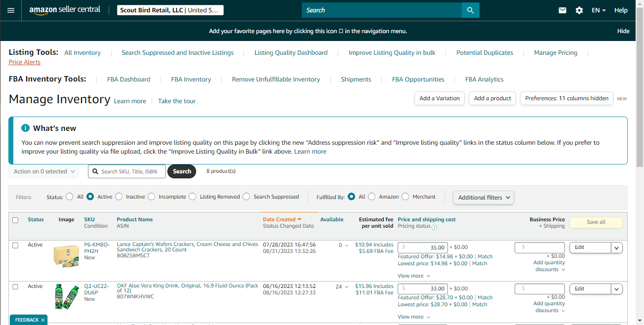Click the Pricing status info icon

435,227
